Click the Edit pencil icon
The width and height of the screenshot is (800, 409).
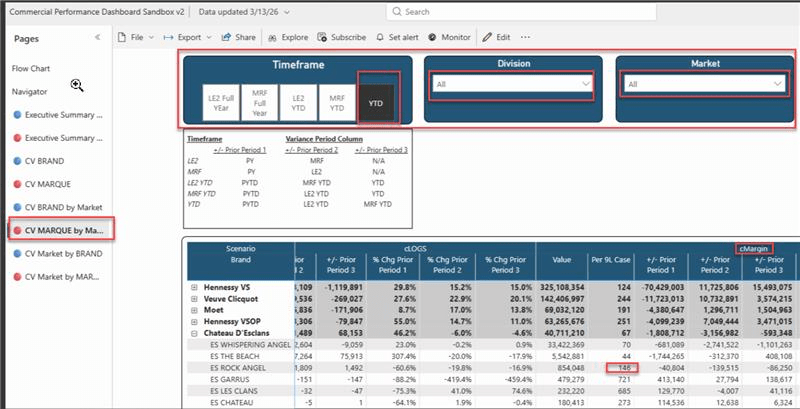487,37
